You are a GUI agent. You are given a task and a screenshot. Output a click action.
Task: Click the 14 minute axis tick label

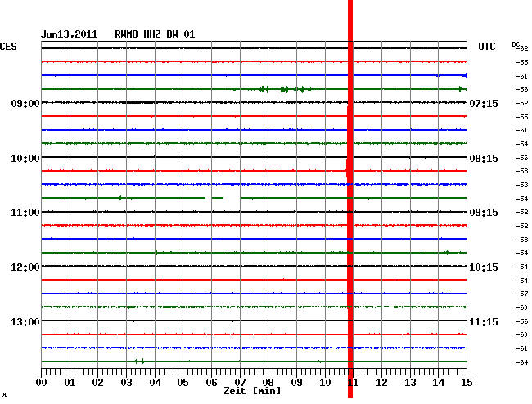coord(439,383)
